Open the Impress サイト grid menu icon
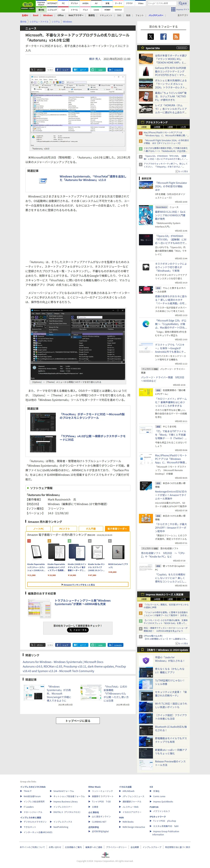Image resolution: width=210 pixels, height=868 pixels. tap(173, 9)
